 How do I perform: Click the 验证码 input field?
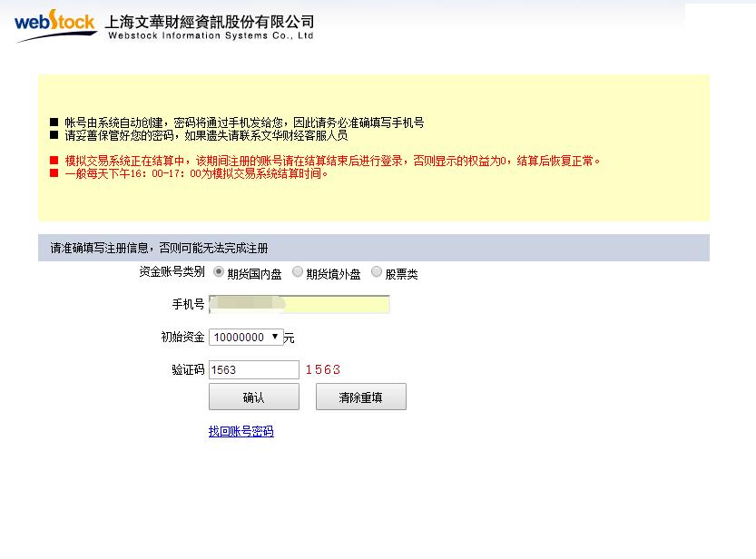(252, 368)
